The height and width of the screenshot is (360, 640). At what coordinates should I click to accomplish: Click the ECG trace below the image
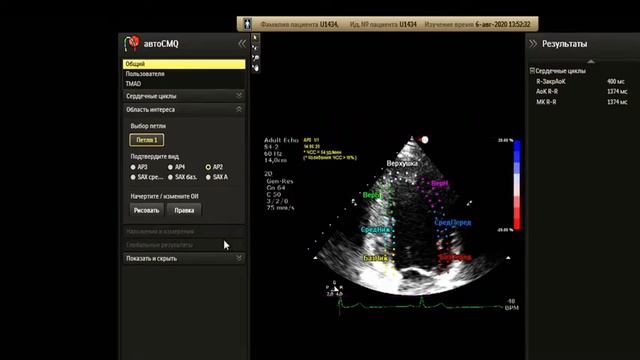click(x=420, y=305)
